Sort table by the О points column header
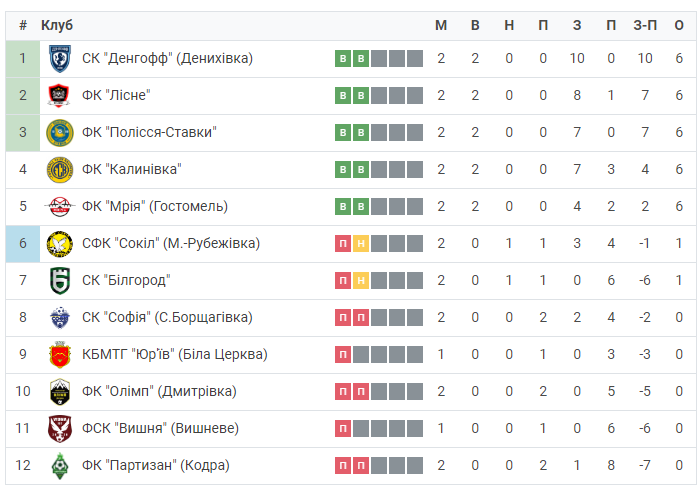 click(x=679, y=25)
